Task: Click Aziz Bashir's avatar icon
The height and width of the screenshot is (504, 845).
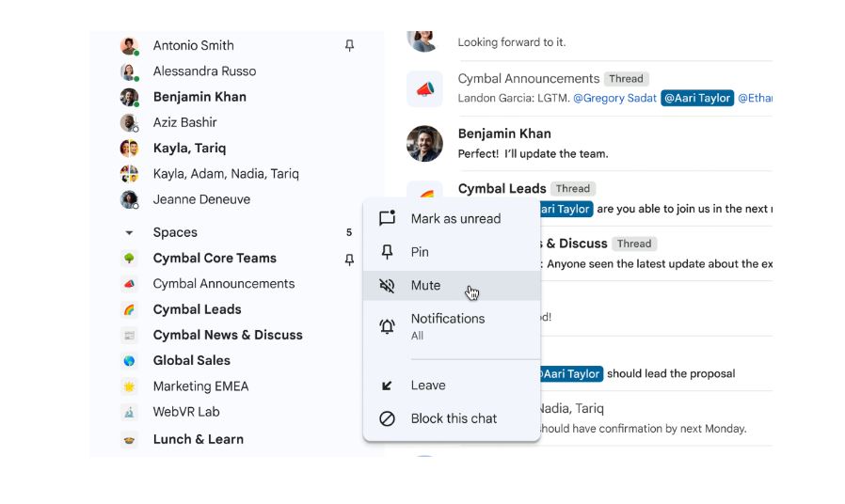Action: pyautogui.click(x=129, y=123)
